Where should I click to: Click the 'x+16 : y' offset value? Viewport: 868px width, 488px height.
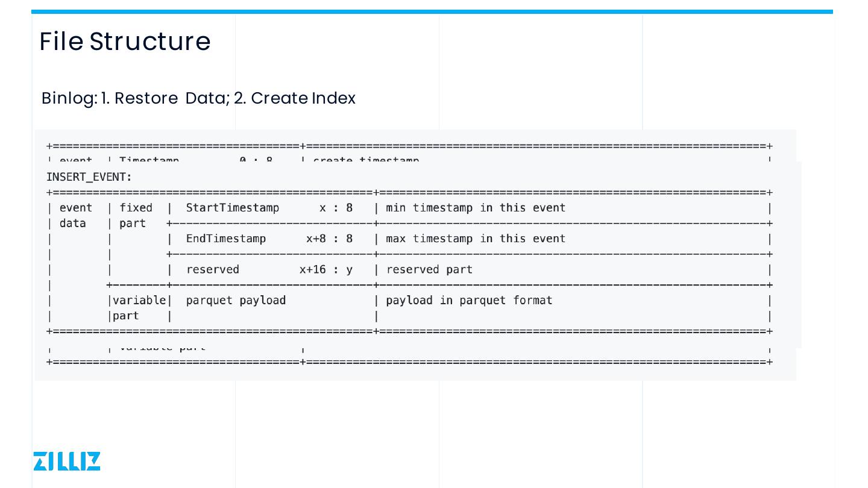pyautogui.click(x=325, y=269)
